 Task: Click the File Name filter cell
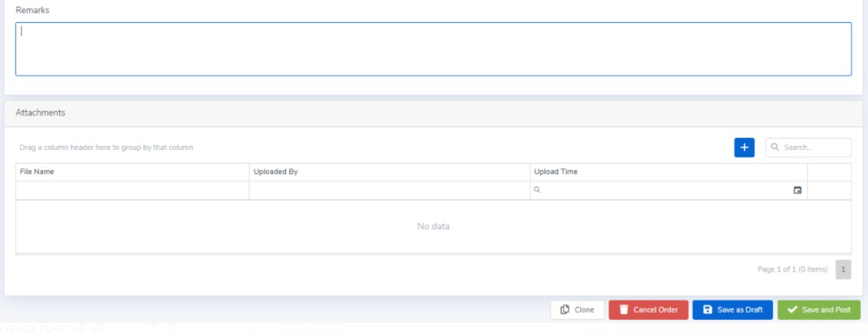tap(131, 191)
